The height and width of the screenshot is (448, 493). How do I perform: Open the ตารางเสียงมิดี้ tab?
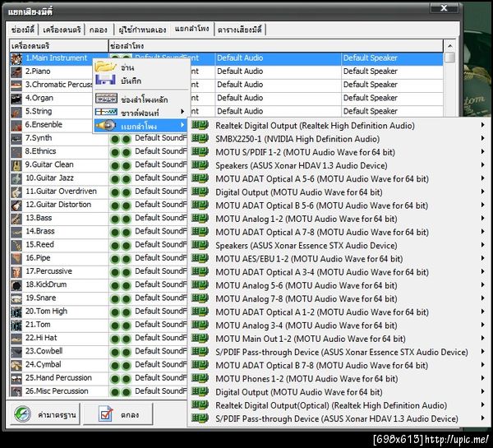(240, 30)
